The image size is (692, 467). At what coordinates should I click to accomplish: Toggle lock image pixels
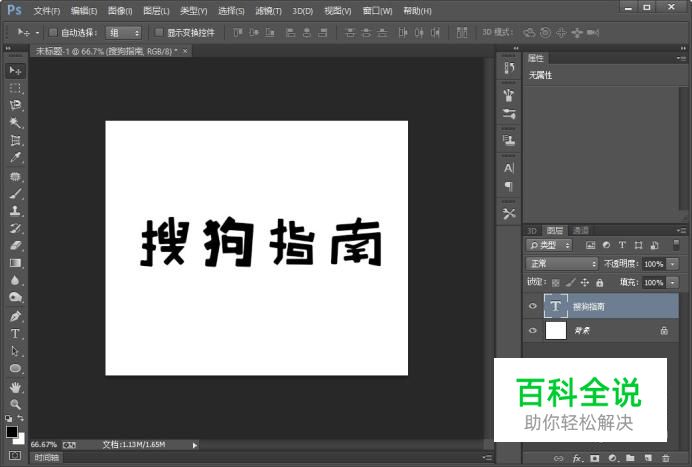click(571, 282)
